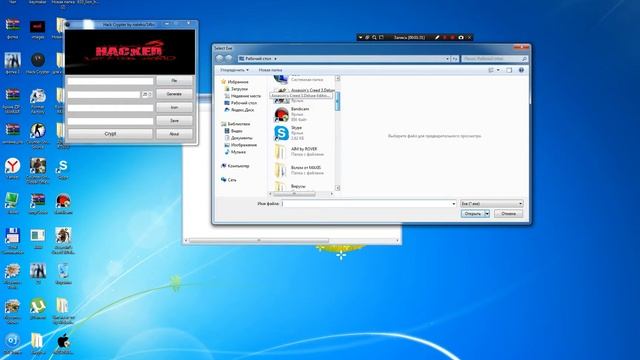This screenshot has height=360, width=640.
Task: Expand the address bar history dropdown
Action: pos(447,59)
